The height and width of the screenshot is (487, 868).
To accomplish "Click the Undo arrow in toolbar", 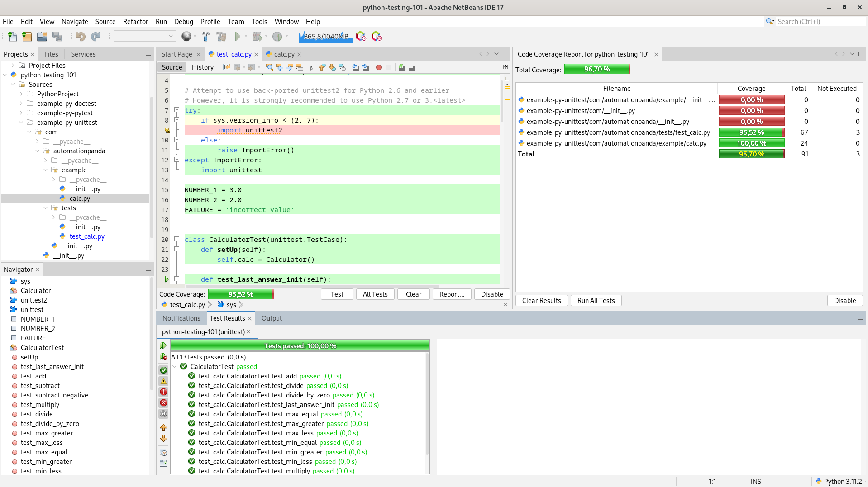I will click(81, 37).
